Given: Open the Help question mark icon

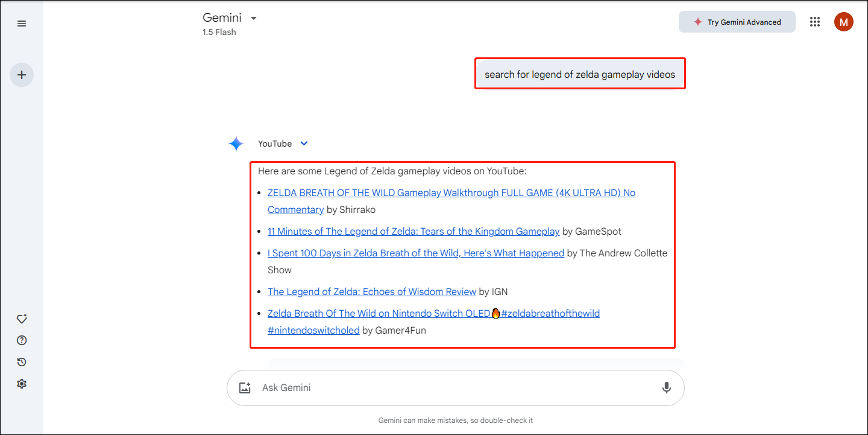Looking at the screenshot, I should pos(22,340).
